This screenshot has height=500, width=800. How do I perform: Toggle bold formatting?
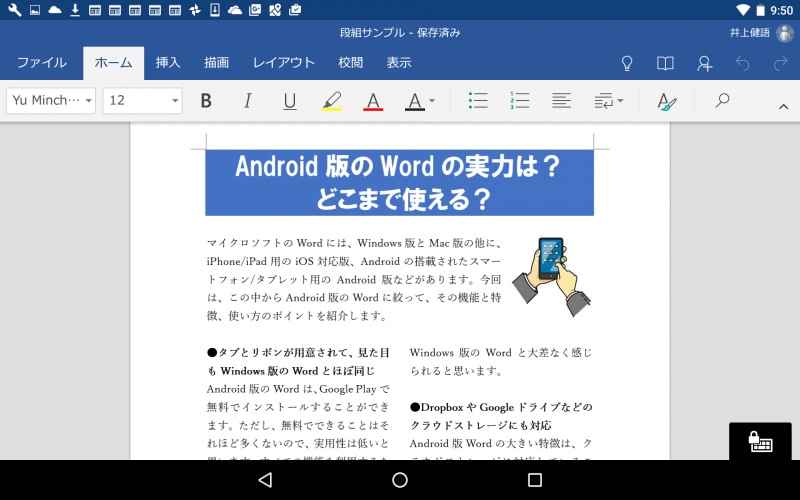click(206, 101)
